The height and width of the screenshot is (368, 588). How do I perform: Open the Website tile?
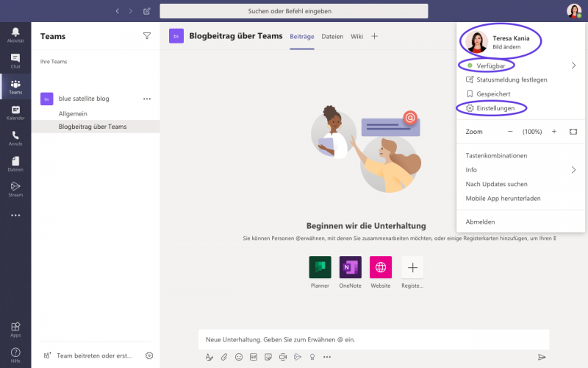(381, 267)
